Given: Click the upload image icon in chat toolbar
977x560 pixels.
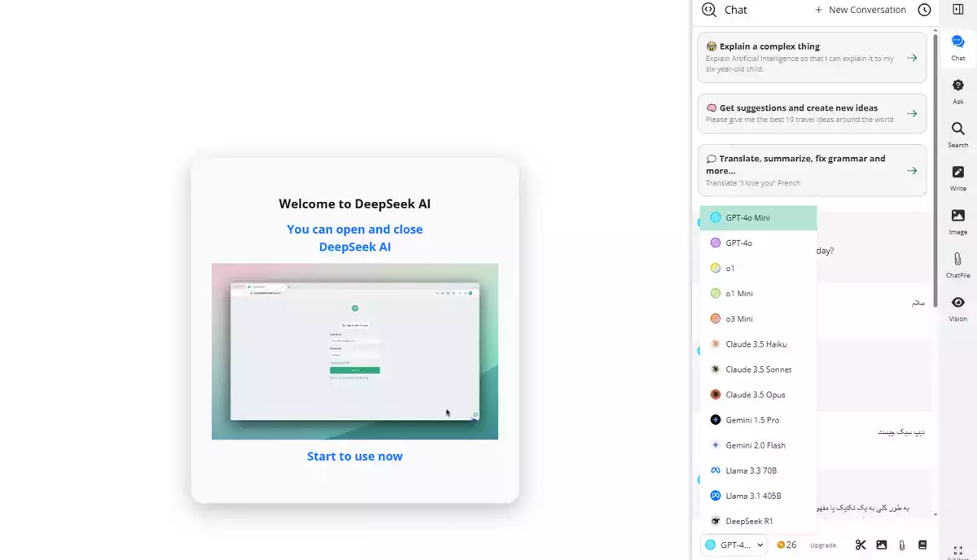Looking at the screenshot, I should pos(882,545).
